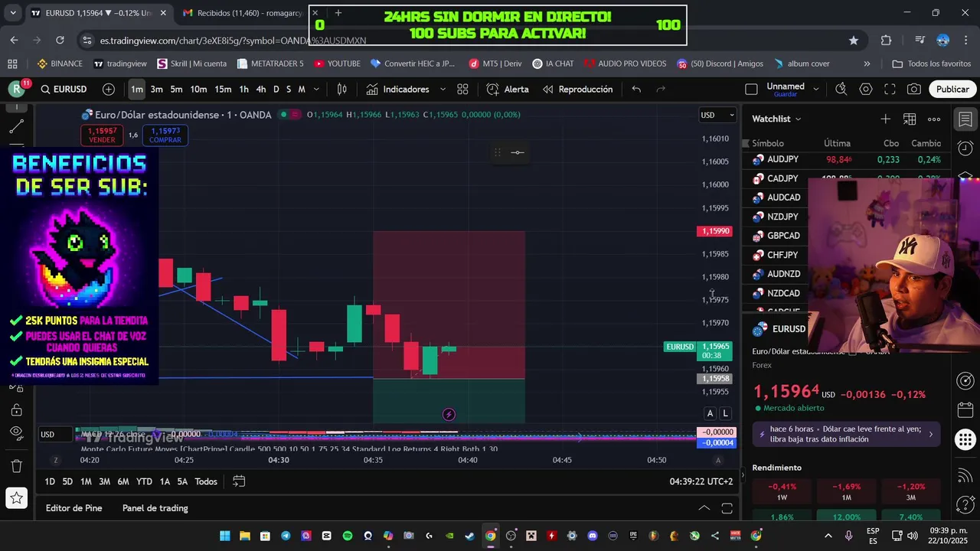The width and height of the screenshot is (980, 551).
Task: Delete drawings with the trash icon
Action: (17, 465)
